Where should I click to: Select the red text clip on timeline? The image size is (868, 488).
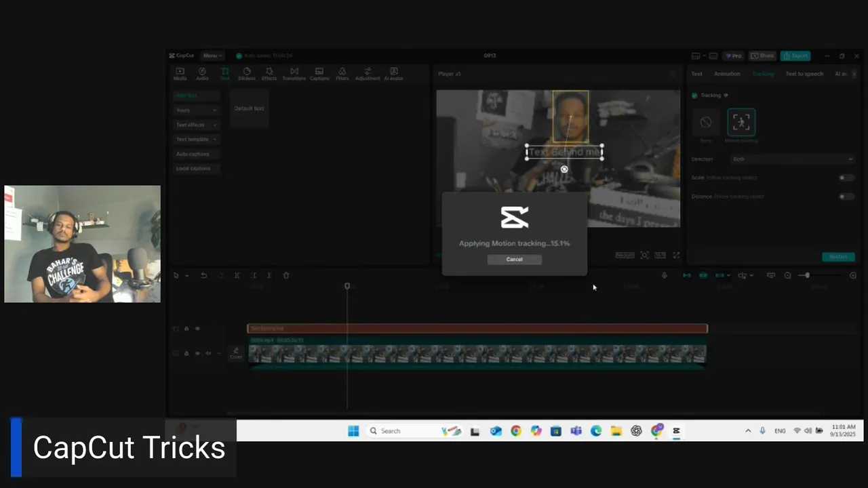pyautogui.click(x=477, y=329)
